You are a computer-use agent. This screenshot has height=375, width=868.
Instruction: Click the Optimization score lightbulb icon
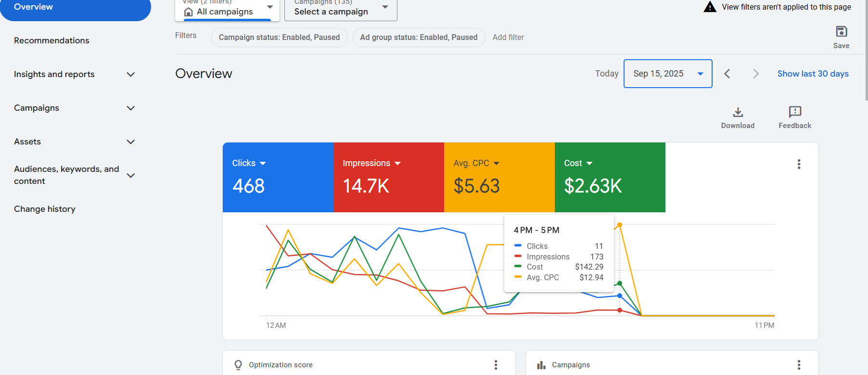(238, 365)
